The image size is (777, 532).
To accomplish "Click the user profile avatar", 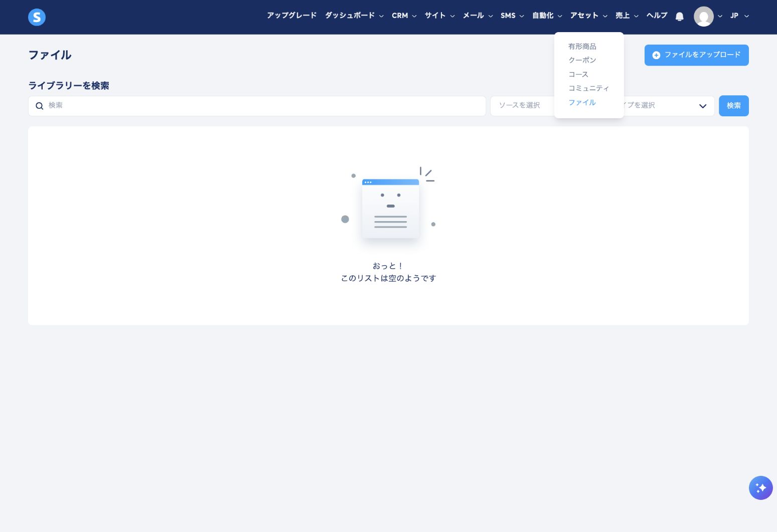I will coord(703,17).
